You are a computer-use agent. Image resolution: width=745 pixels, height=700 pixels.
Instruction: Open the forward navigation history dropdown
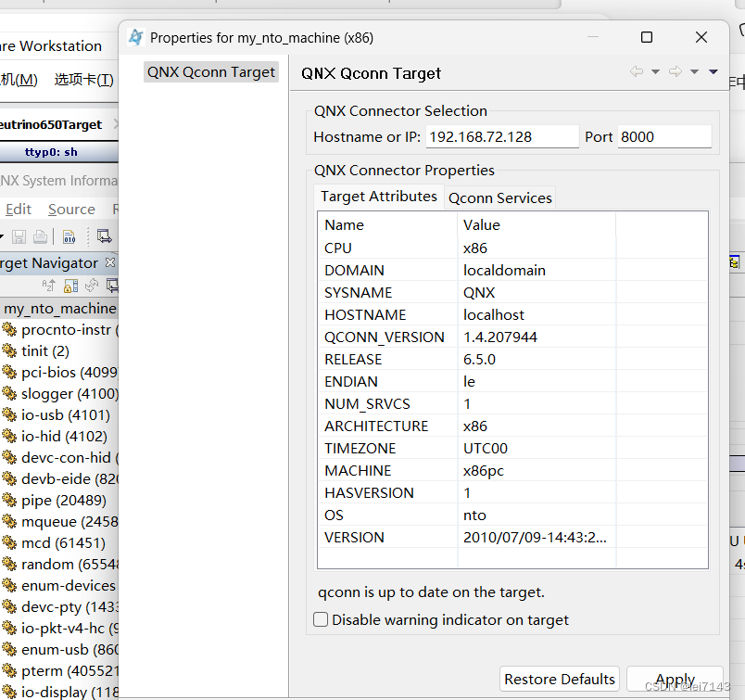(x=693, y=71)
